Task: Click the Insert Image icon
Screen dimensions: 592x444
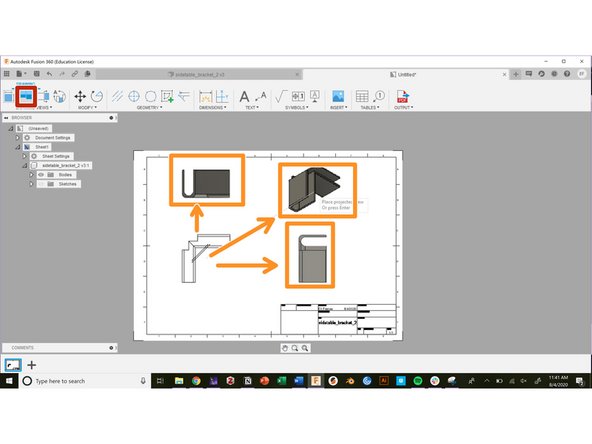Action: (338, 97)
